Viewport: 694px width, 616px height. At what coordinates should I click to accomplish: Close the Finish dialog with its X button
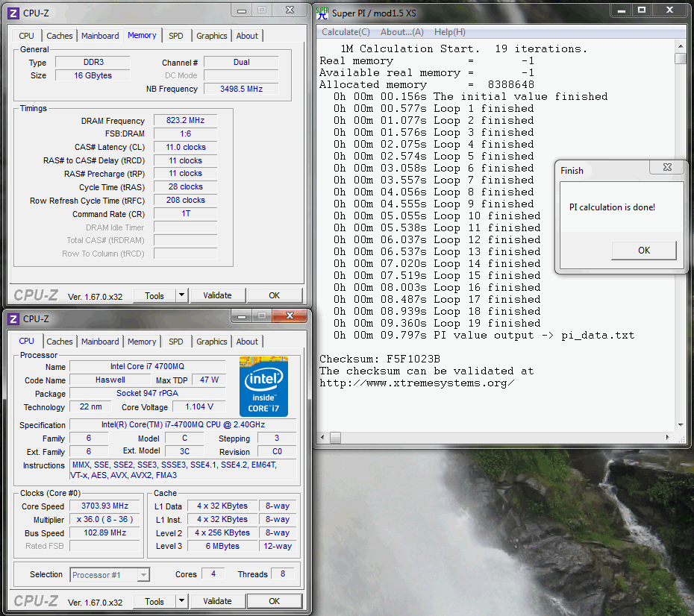tap(667, 167)
